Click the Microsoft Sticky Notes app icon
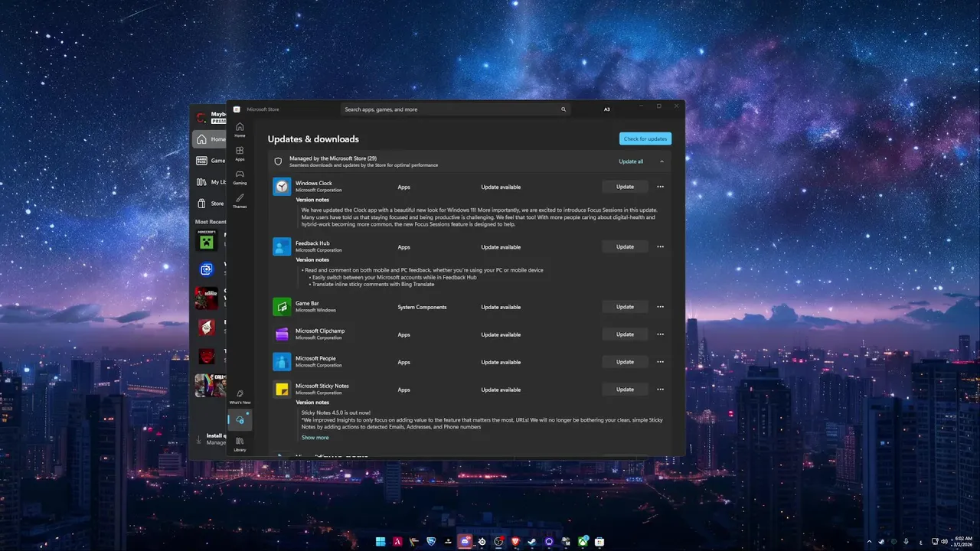 pos(282,390)
